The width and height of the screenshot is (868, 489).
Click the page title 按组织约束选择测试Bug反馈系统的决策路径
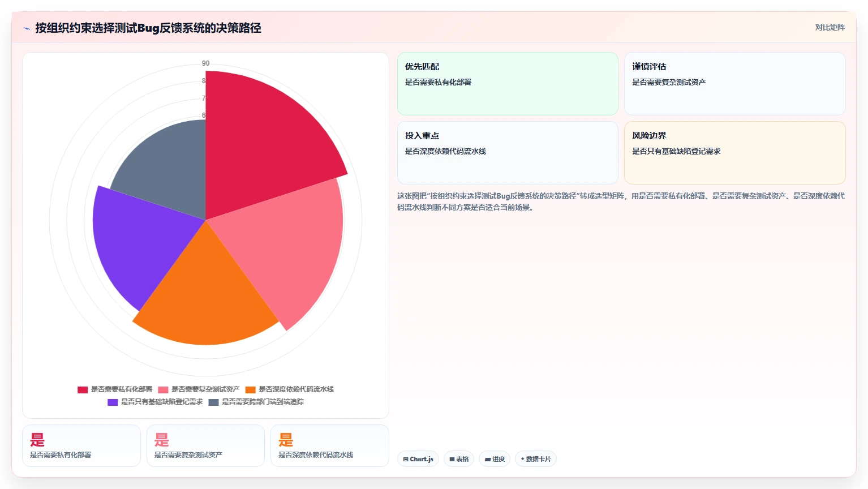[148, 28]
